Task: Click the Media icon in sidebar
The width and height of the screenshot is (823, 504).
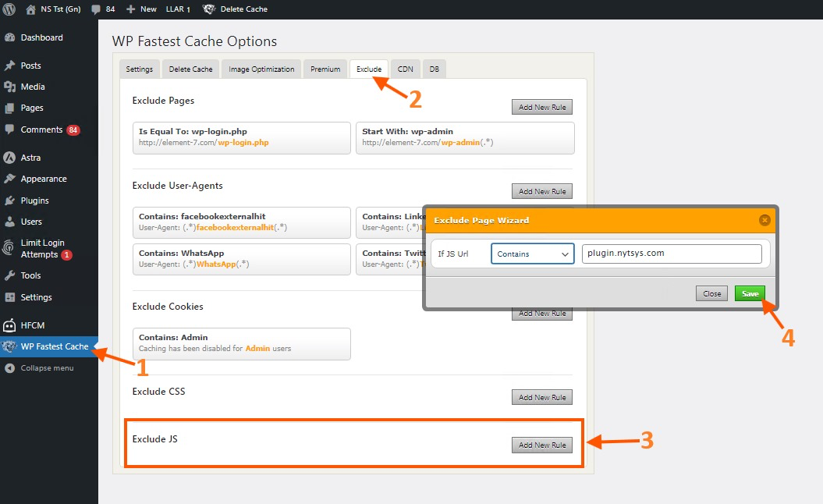Action: click(x=9, y=87)
